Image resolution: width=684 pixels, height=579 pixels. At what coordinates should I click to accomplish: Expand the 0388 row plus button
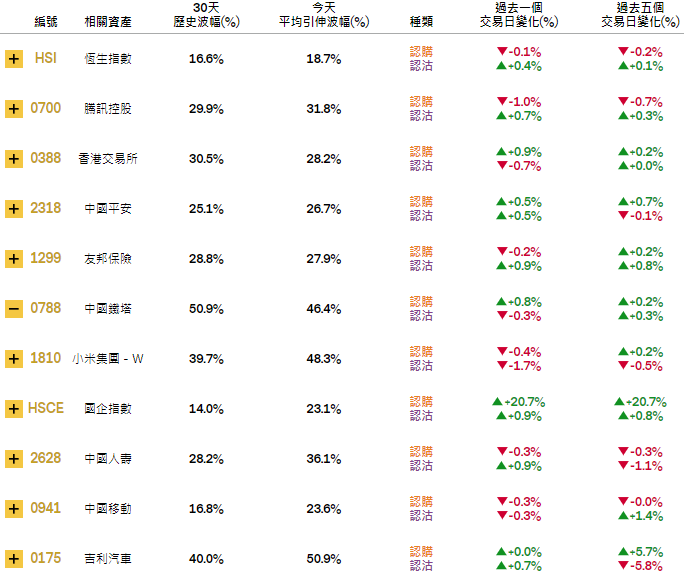tap(14, 159)
